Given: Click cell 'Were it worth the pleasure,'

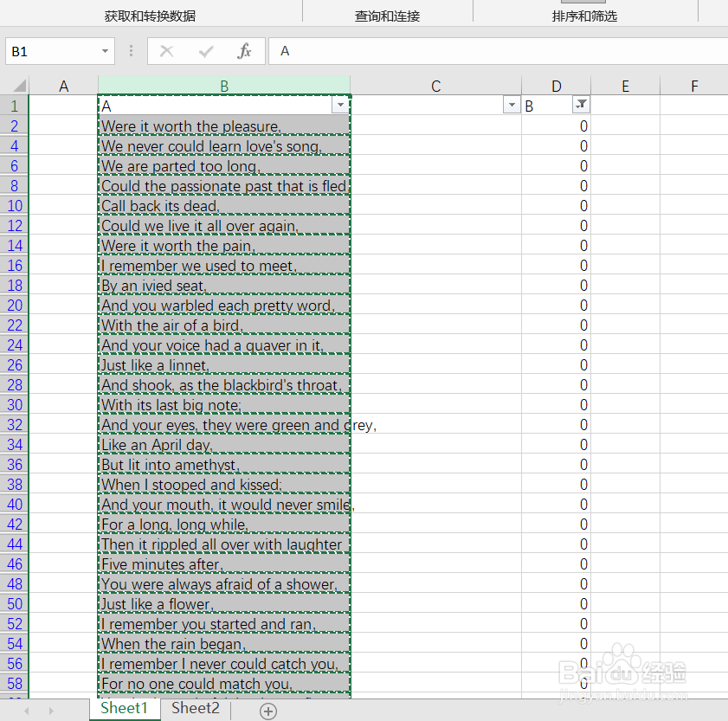Looking at the screenshot, I should tap(224, 126).
